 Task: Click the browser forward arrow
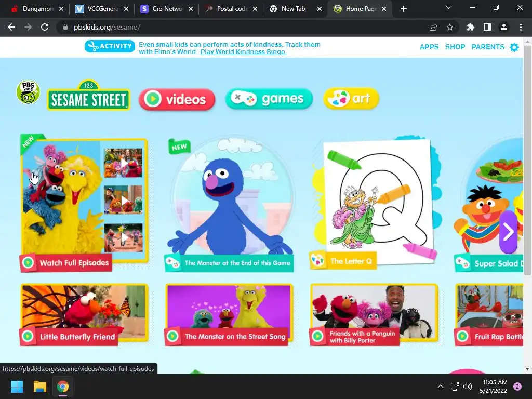tap(28, 27)
